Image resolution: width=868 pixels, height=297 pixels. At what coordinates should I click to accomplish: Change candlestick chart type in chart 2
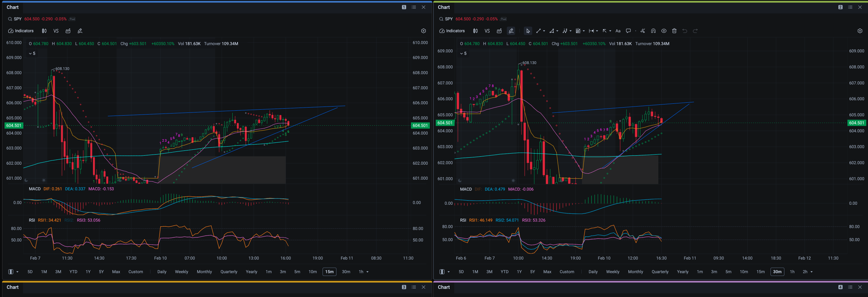coord(475,31)
